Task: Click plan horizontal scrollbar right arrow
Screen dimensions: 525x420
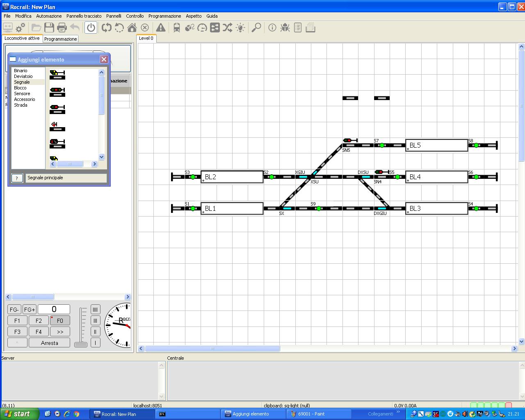Action: click(x=514, y=349)
